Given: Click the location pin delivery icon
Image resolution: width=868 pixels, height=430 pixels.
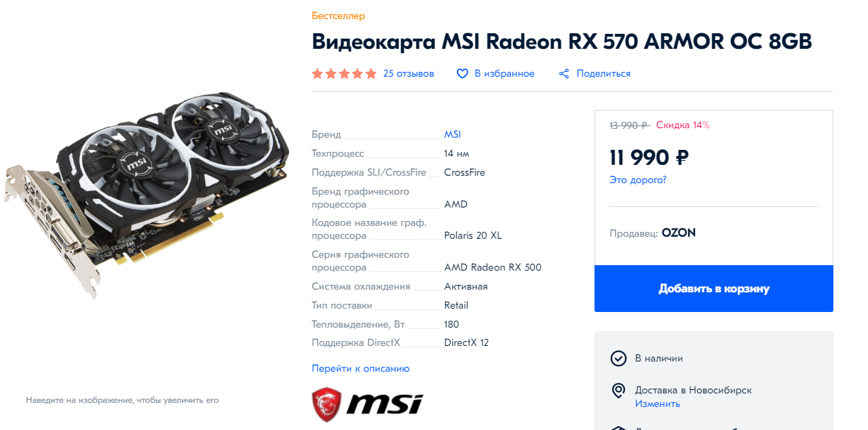Looking at the screenshot, I should 618,391.
